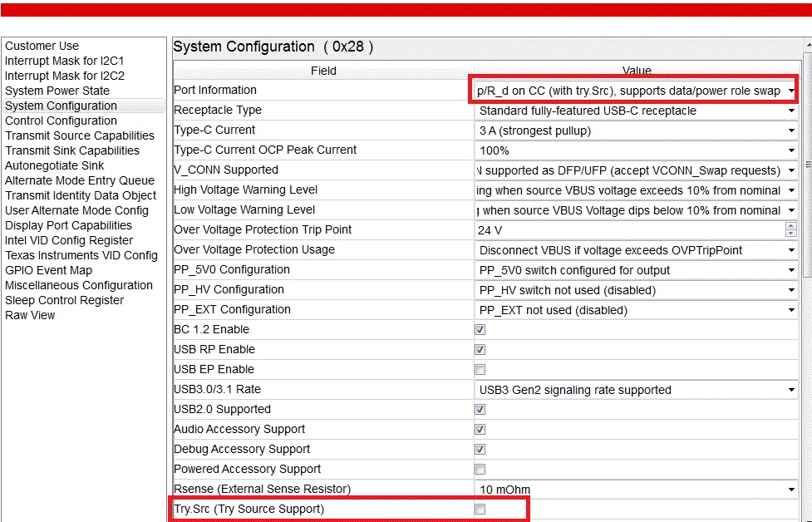Uncheck BC 1.2 Enable

pyautogui.click(x=480, y=329)
